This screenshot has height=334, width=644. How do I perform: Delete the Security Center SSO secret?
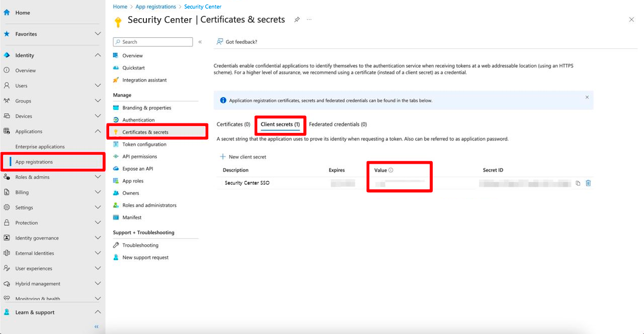click(x=588, y=183)
